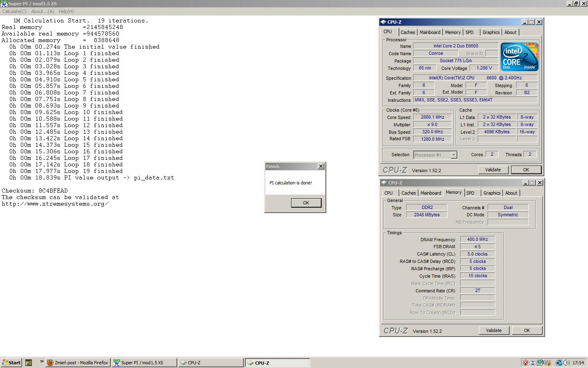The width and height of the screenshot is (588, 368).
Task: Open the Help menu in Super PI
Action: pyautogui.click(x=66, y=11)
